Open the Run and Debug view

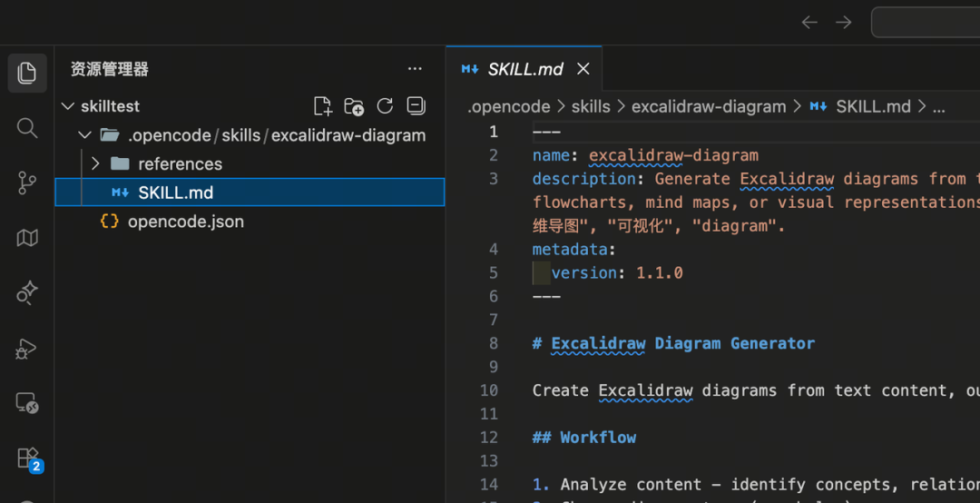27,348
